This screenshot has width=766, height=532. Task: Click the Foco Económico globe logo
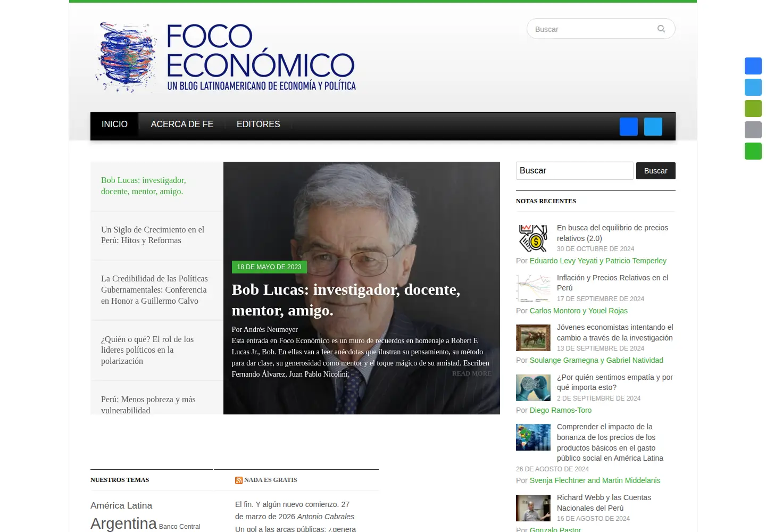[x=127, y=57]
